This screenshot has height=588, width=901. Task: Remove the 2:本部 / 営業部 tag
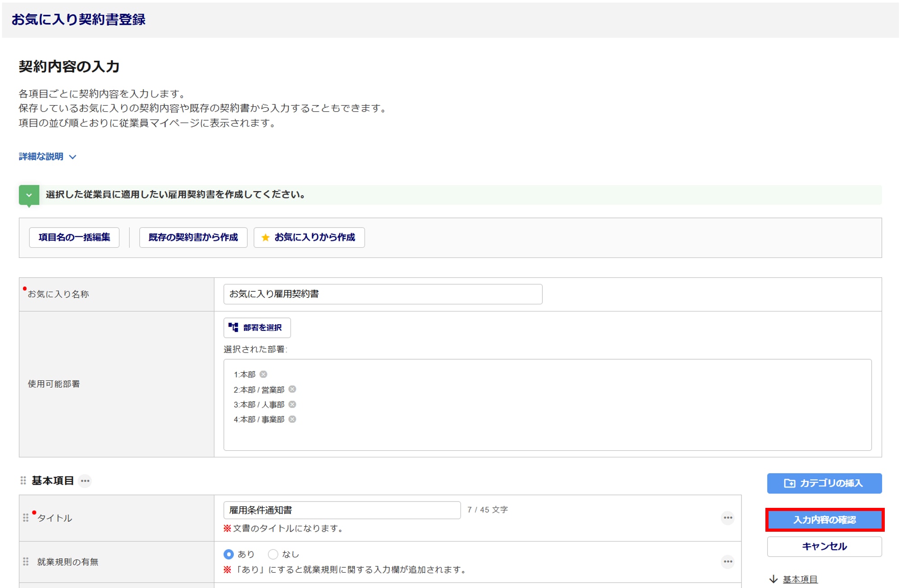coord(292,389)
